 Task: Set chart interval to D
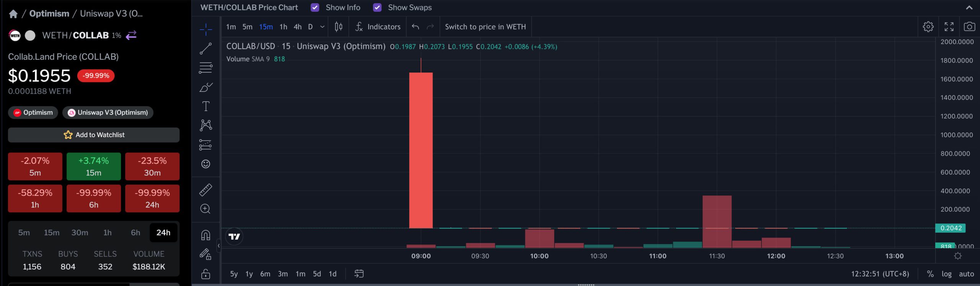coord(310,27)
